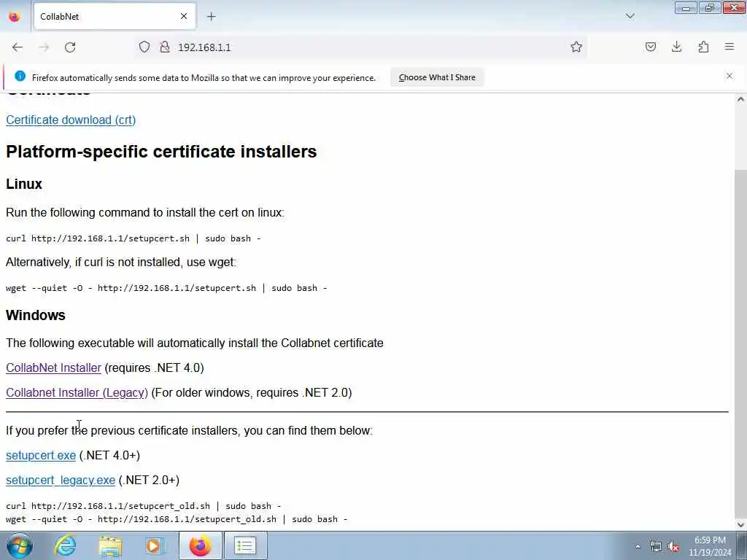This screenshot has height=560, width=747.
Task: Switch to Firefox taskbar button
Action: point(200,545)
